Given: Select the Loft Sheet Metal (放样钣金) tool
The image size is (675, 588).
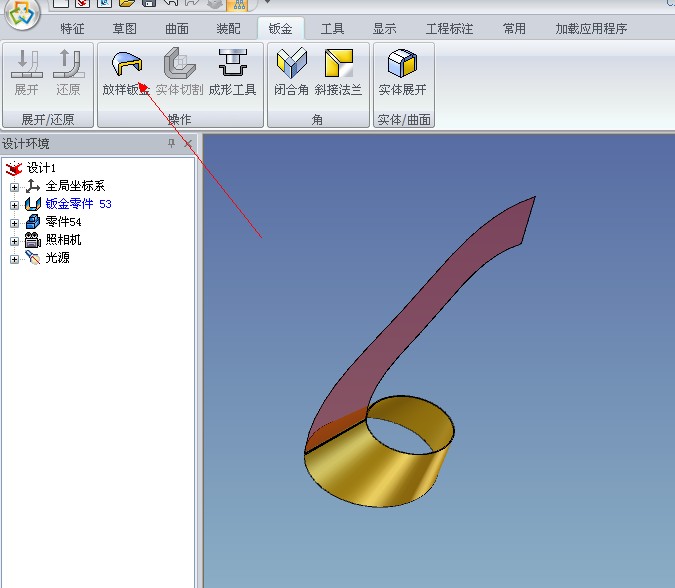Looking at the screenshot, I should click(126, 72).
